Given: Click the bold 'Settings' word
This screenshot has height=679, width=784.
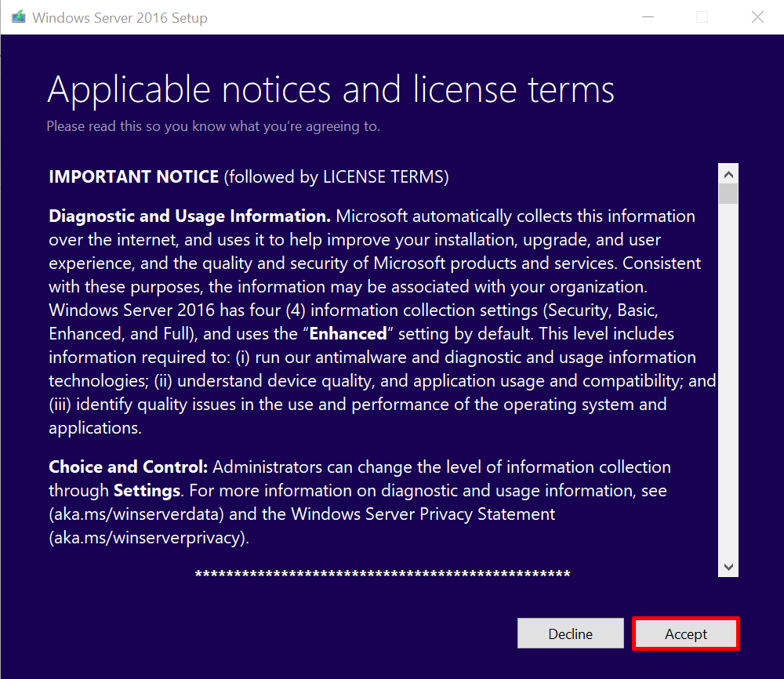Looking at the screenshot, I should point(147,491).
